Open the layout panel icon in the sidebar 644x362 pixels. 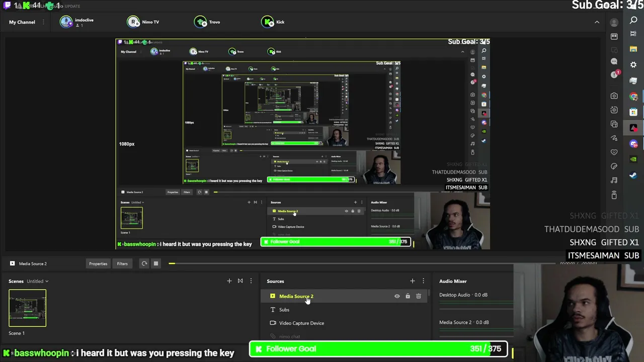click(614, 36)
